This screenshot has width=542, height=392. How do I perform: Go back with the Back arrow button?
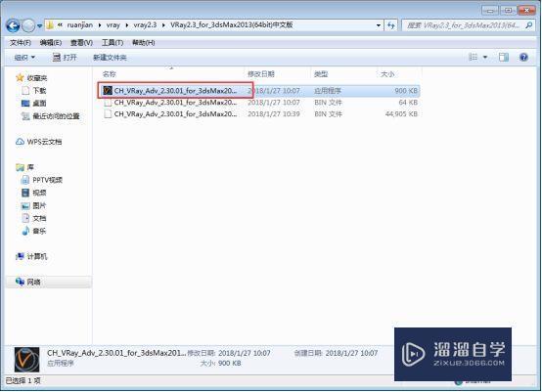coord(13,25)
